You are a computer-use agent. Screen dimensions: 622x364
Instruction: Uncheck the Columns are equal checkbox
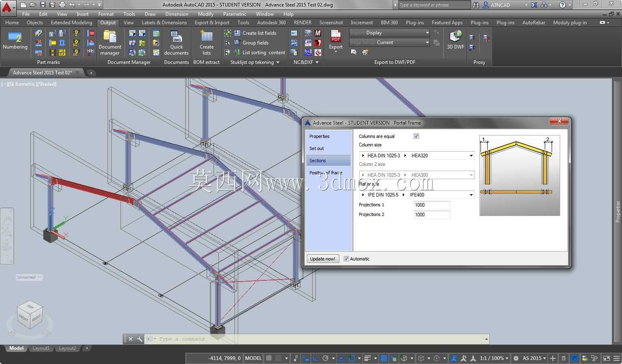(x=416, y=136)
